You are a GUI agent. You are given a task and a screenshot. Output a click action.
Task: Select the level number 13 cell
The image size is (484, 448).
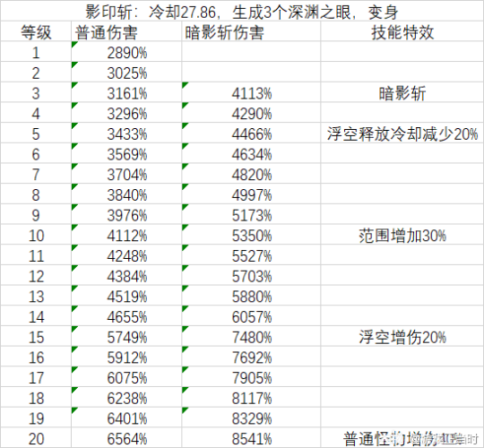click(x=36, y=296)
